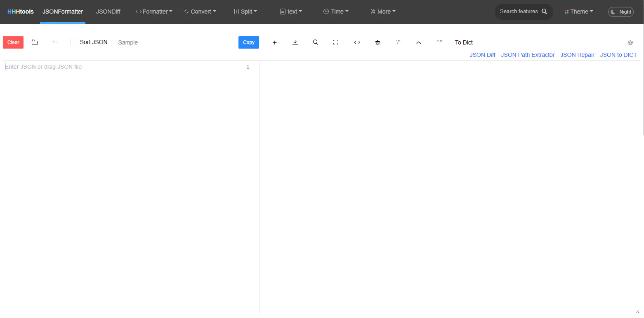Expand the text dropdown menu
Screen dimensions: 644x318
coord(291,12)
